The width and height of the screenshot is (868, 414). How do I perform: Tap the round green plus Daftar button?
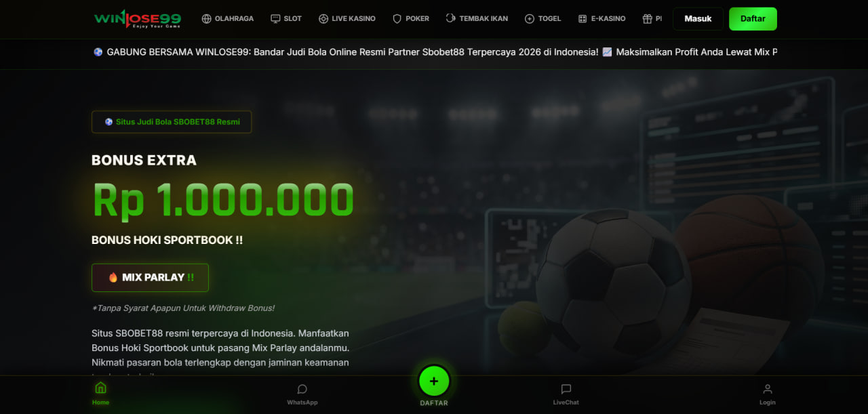(434, 381)
